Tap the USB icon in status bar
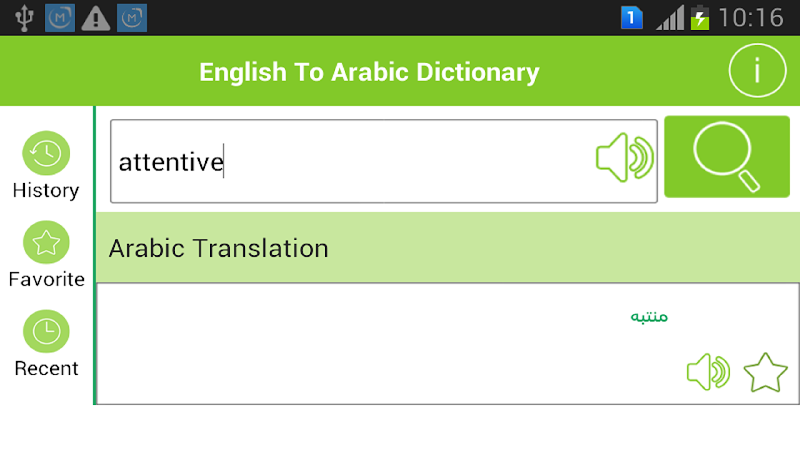Image resolution: width=800 pixels, height=450 pixels. click(x=24, y=17)
